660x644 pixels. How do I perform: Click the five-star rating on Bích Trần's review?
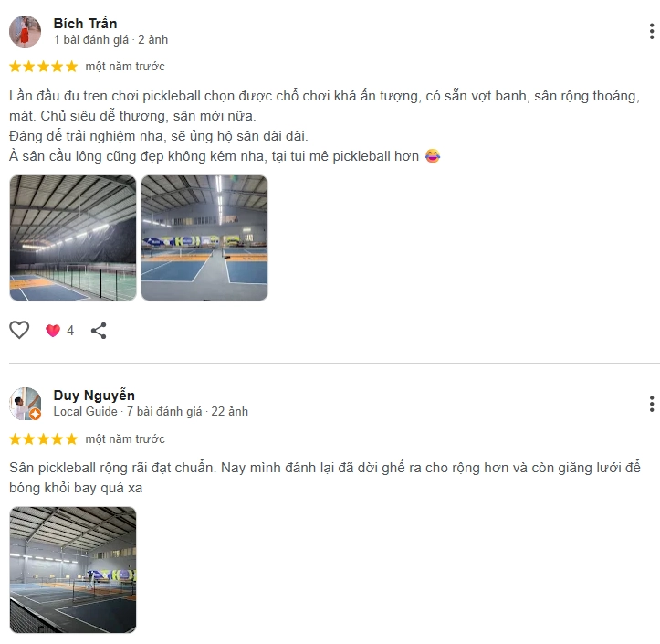click(x=43, y=67)
